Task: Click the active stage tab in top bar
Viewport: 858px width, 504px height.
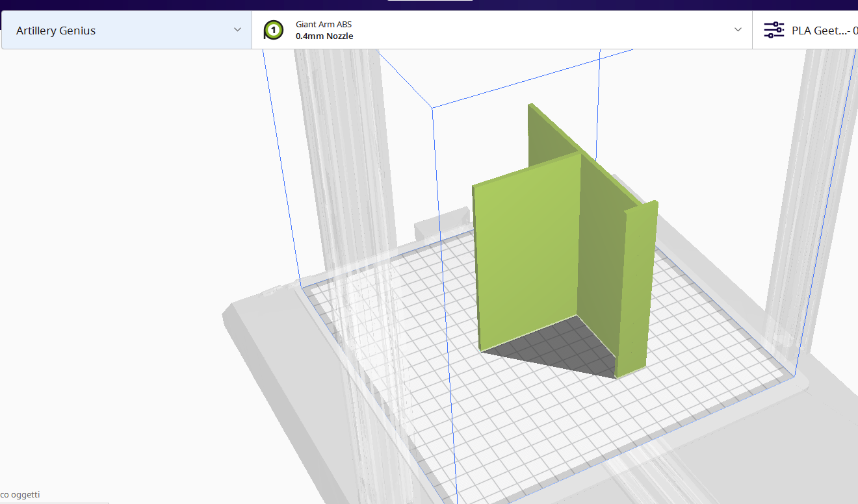Action: pos(430,1)
